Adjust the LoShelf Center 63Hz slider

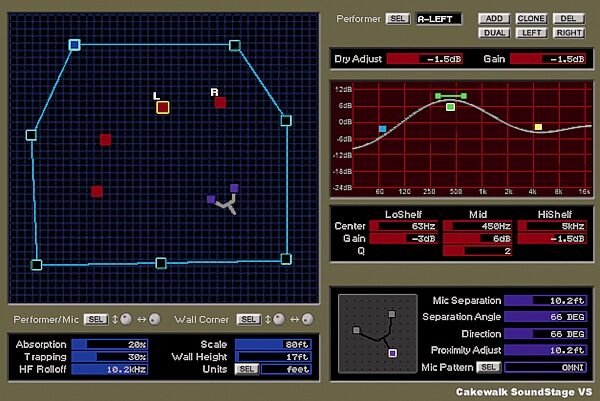click(403, 226)
